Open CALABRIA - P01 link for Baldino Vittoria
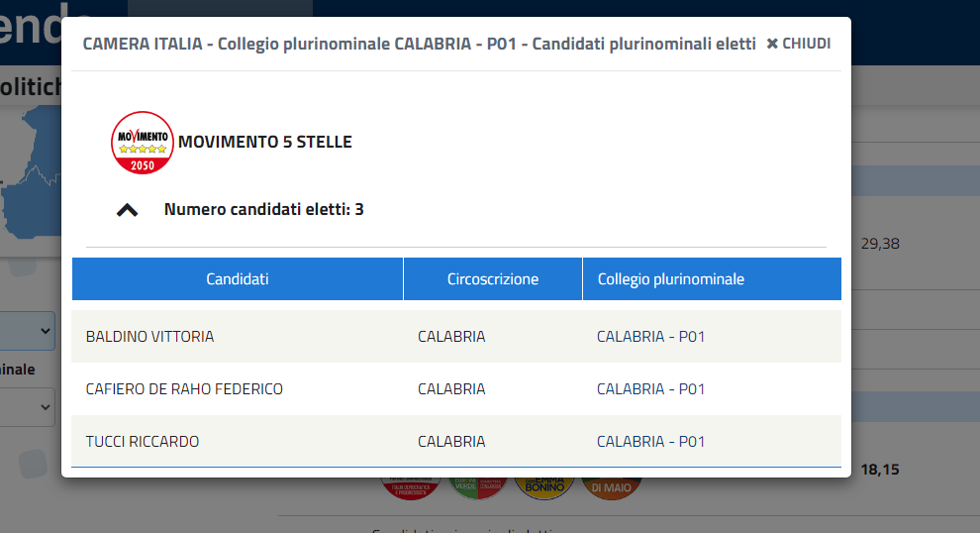The image size is (980, 533). pyautogui.click(x=650, y=337)
